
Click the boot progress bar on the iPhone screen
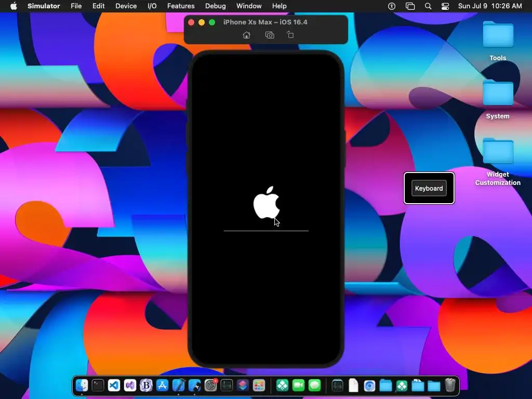coord(266,231)
